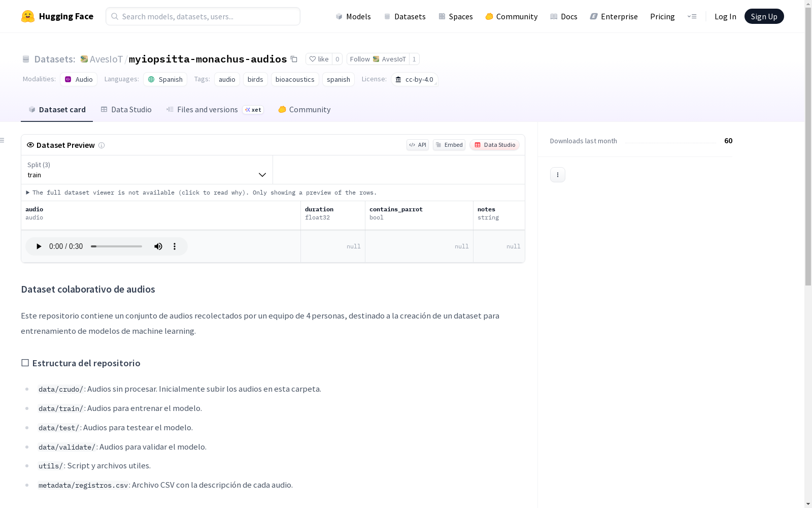Select the birds tag
The height and width of the screenshot is (508, 812).
click(255, 79)
